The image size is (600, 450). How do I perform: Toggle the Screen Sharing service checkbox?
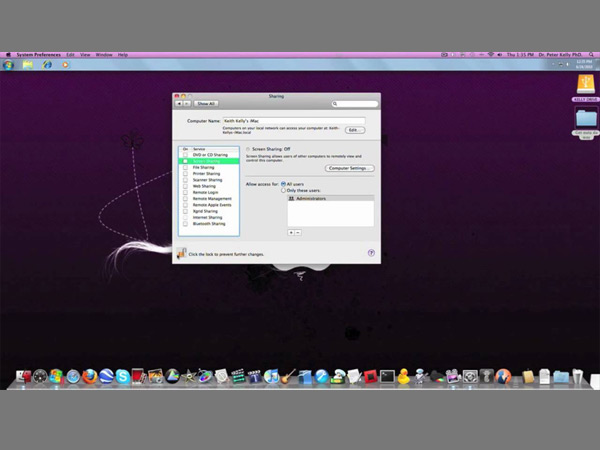click(185, 161)
